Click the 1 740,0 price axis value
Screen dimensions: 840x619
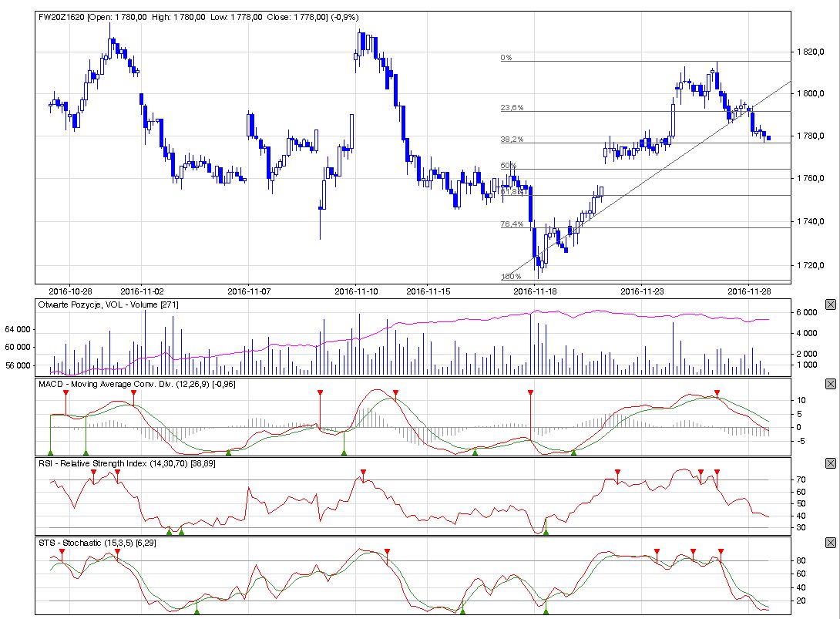811,221
